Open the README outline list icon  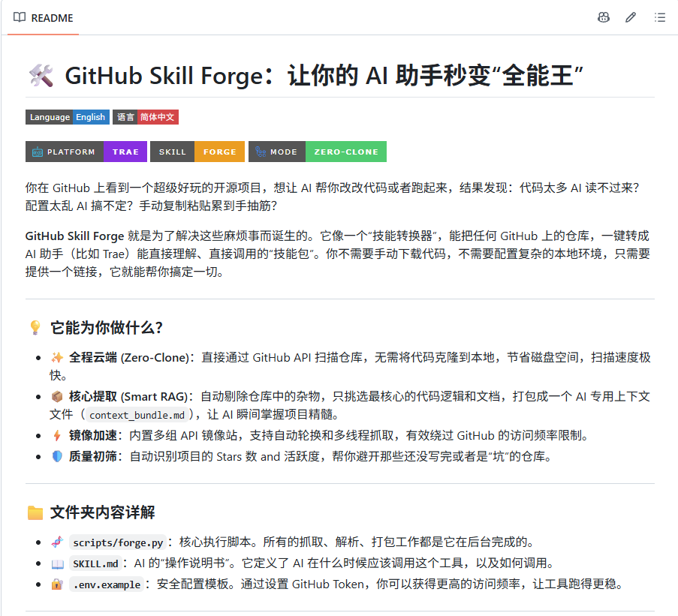pyautogui.click(x=660, y=17)
